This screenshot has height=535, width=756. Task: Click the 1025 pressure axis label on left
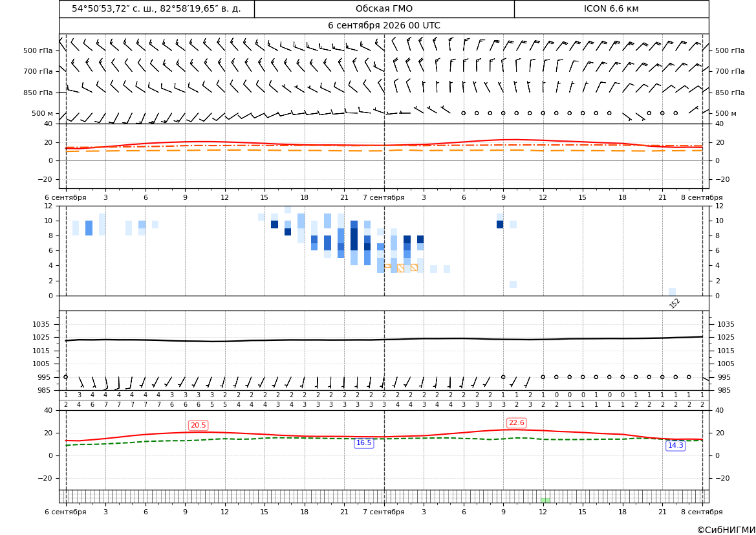point(39,337)
